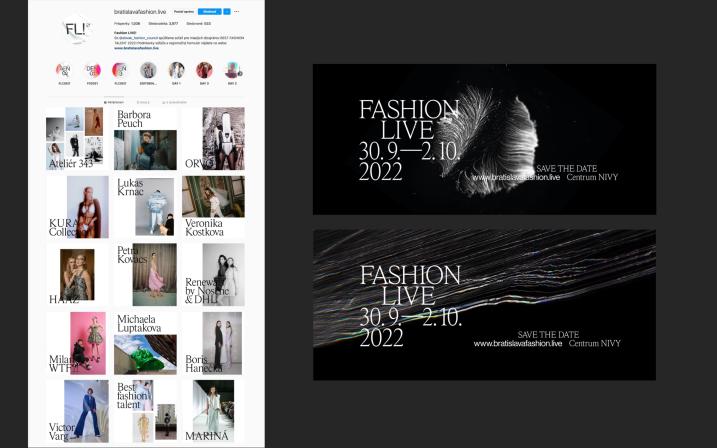Click SAVE THE DATE in the feather banner
This screenshot has width=717, height=448.
point(567,168)
